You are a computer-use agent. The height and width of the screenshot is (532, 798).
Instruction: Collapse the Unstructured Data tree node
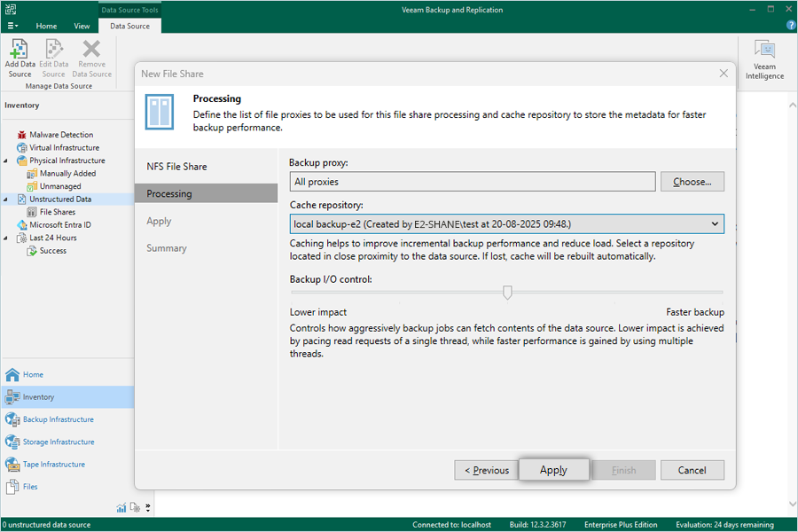5,199
